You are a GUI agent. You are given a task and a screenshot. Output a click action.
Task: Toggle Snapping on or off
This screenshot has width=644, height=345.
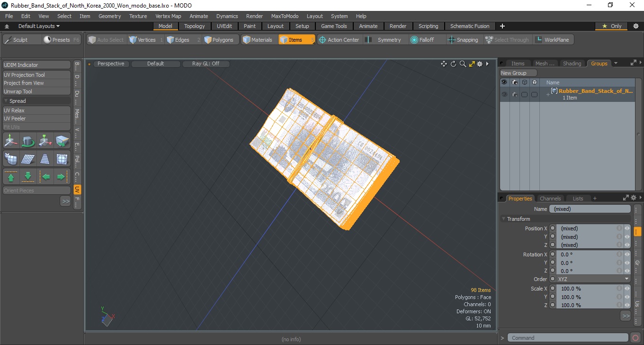coord(463,40)
